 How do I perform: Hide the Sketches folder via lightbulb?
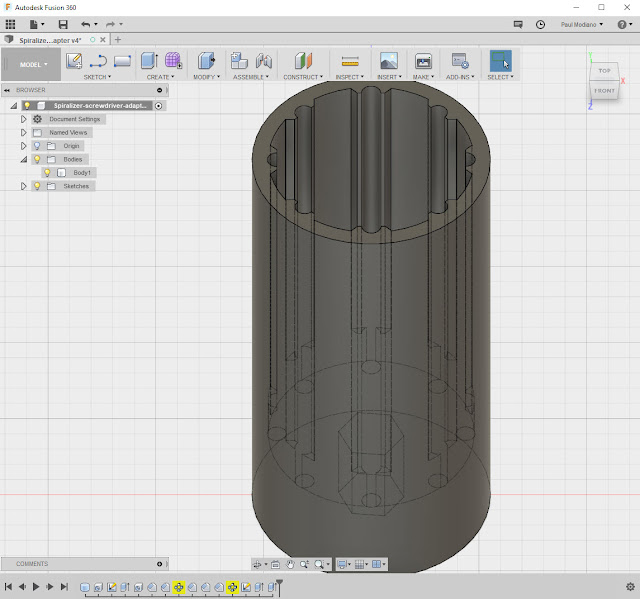(x=37, y=186)
